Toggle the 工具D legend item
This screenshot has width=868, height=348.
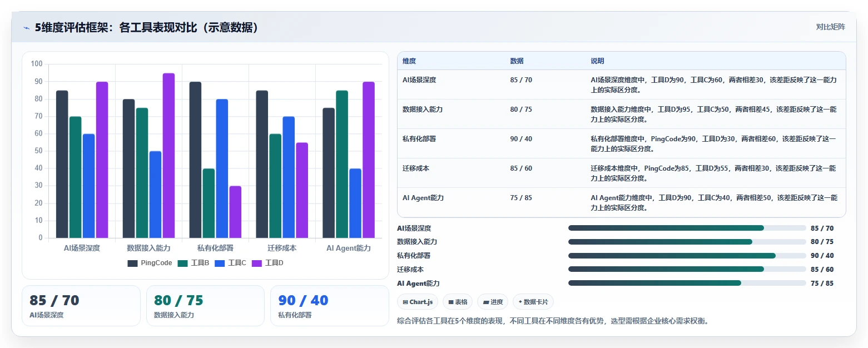tap(267, 264)
